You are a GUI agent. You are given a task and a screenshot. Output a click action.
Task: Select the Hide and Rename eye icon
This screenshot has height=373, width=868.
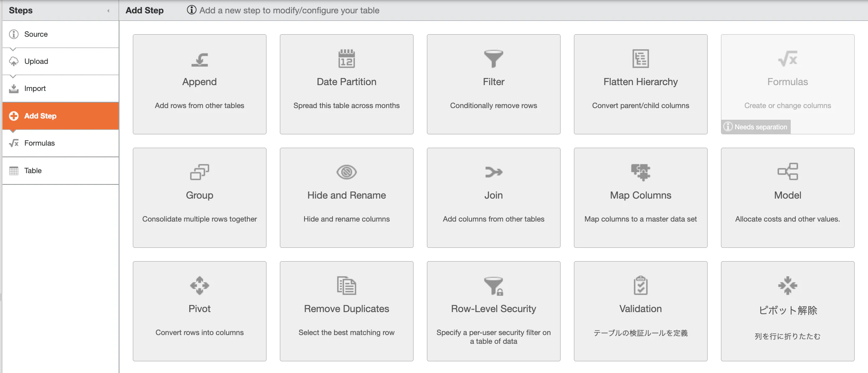(x=347, y=172)
